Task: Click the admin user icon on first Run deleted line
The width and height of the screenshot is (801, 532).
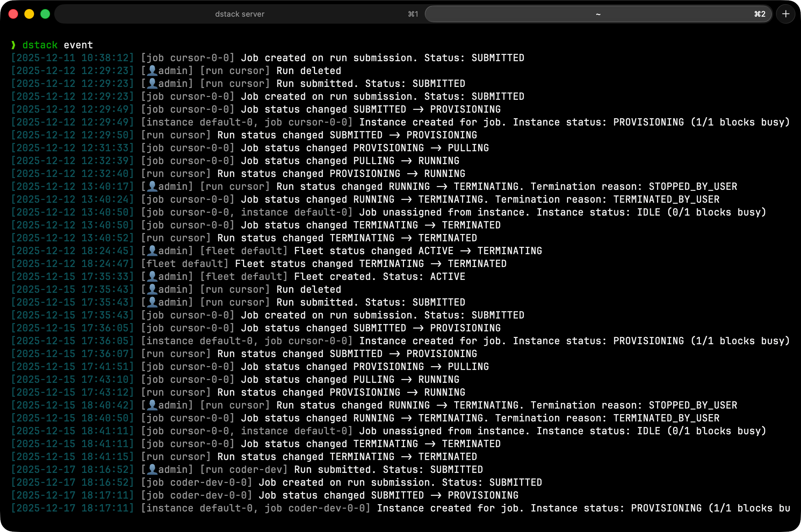Action: [x=152, y=71]
